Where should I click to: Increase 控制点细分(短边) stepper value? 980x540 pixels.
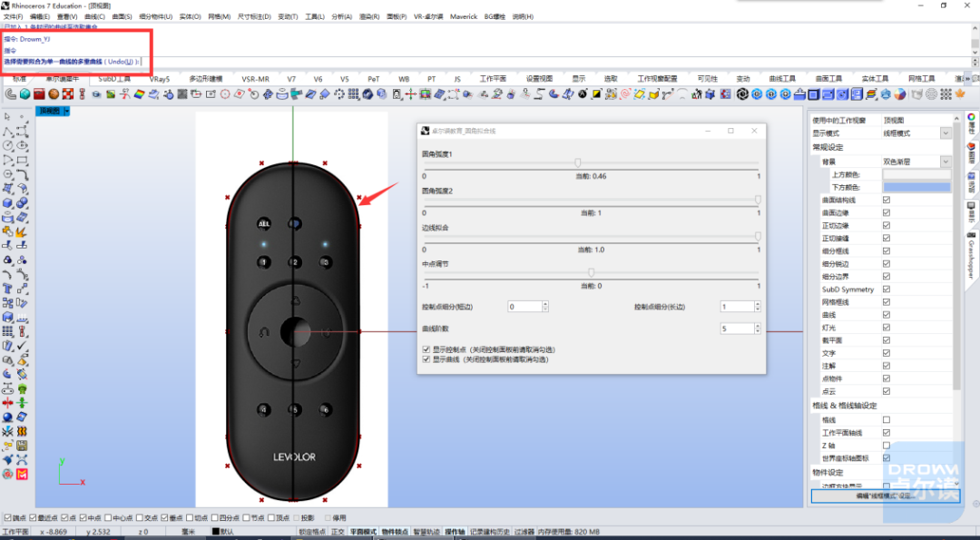pyautogui.click(x=545, y=304)
